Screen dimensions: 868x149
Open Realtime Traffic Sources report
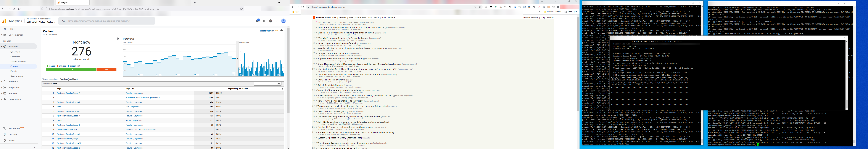tap(18, 62)
